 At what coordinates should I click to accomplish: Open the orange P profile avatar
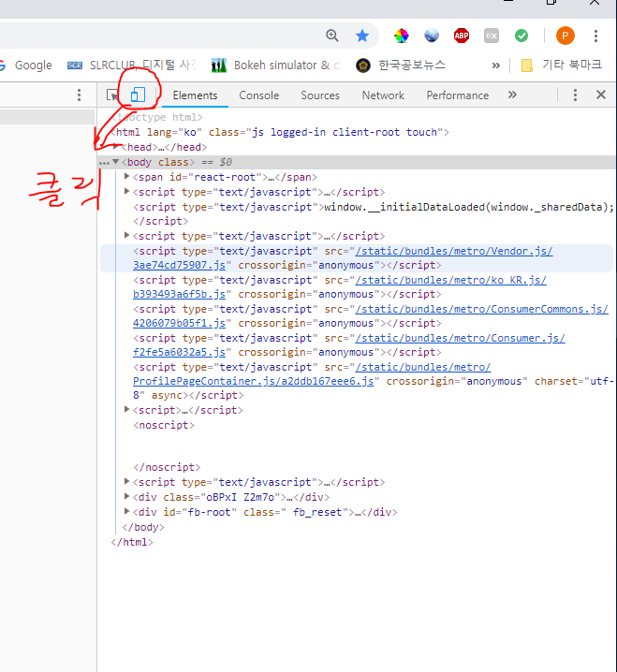click(566, 36)
